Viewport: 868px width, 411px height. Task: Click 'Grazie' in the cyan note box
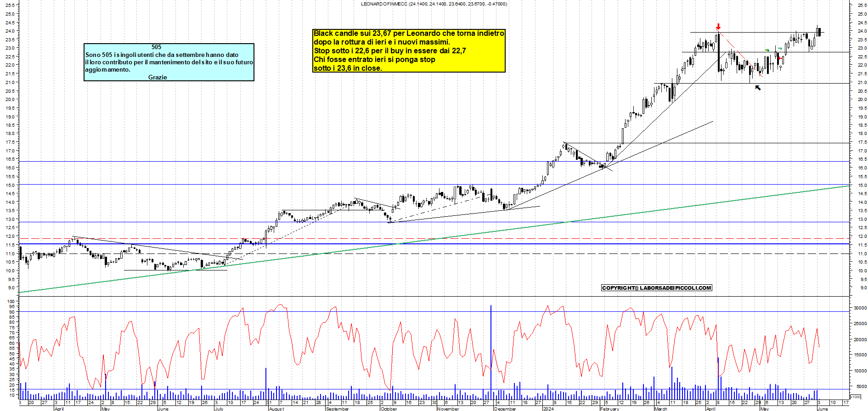click(158, 77)
